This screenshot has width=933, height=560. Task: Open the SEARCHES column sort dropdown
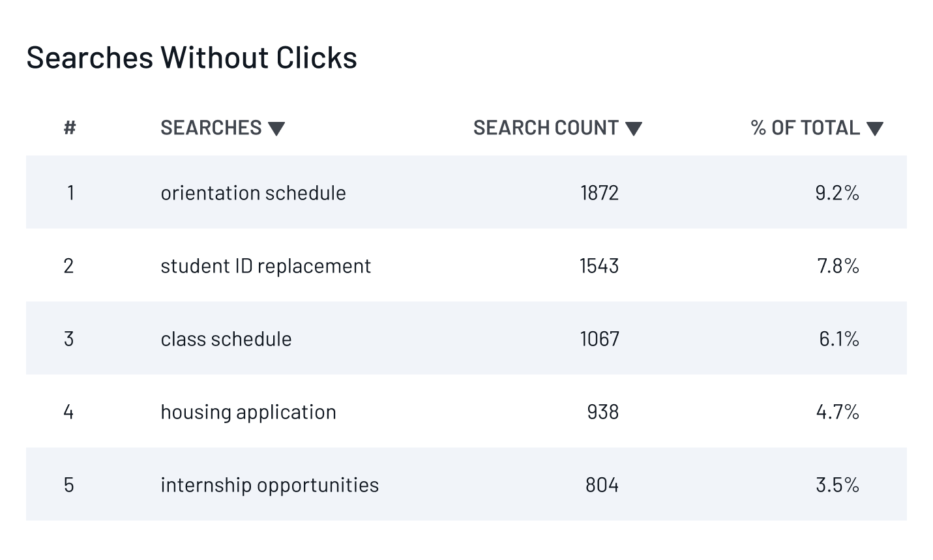278,128
